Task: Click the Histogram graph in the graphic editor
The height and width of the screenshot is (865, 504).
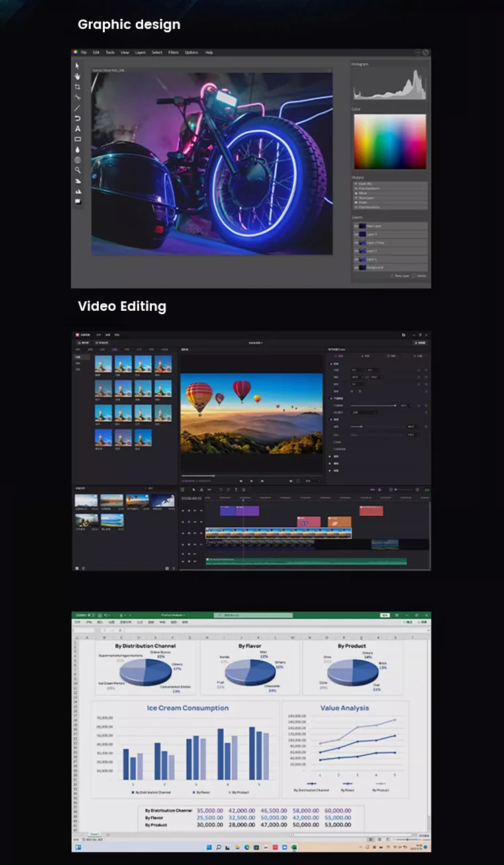Action: click(390, 84)
